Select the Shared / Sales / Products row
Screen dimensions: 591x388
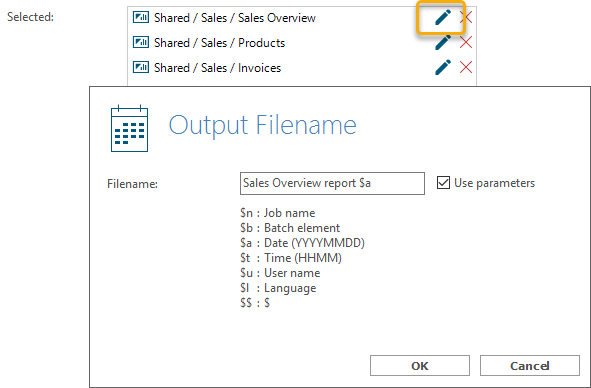tap(302, 42)
